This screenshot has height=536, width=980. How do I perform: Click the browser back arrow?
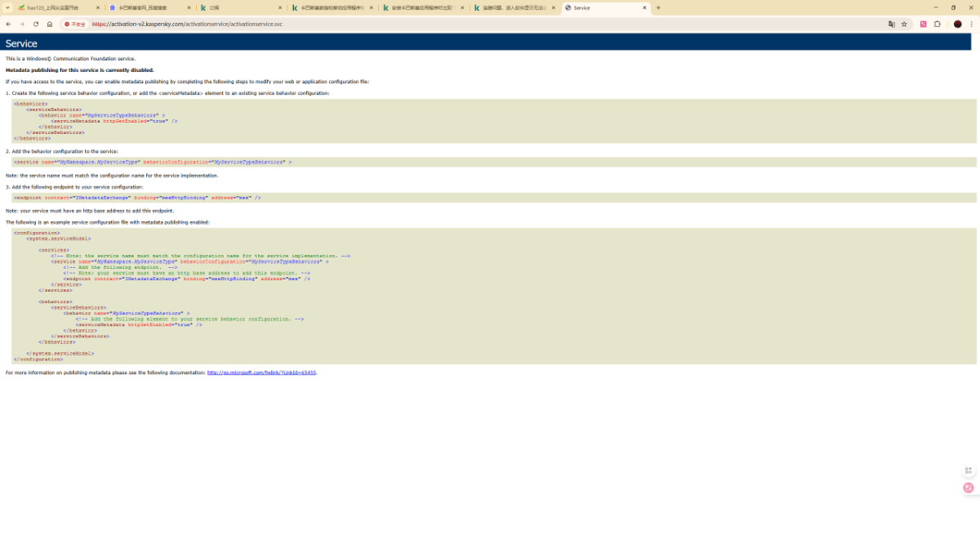[x=8, y=25]
